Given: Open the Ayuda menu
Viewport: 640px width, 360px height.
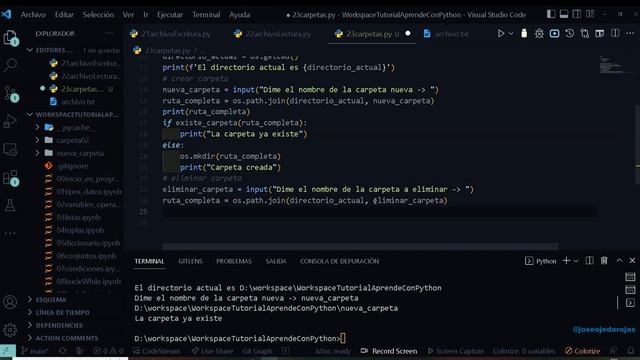Looking at the screenshot, I should [x=240, y=15].
